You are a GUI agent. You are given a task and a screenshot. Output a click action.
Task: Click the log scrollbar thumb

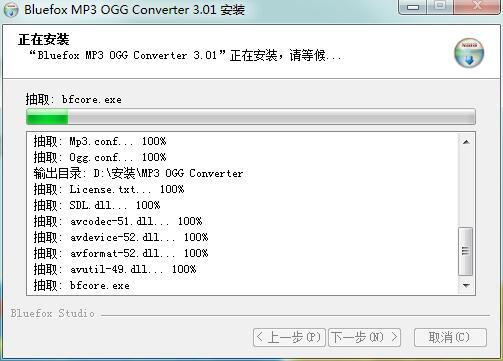tap(466, 251)
